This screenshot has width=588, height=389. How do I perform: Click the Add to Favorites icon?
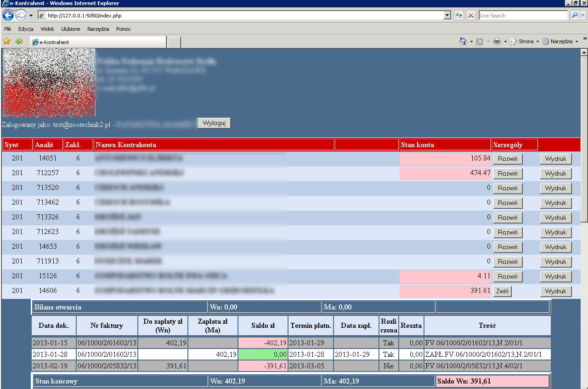coord(19,41)
